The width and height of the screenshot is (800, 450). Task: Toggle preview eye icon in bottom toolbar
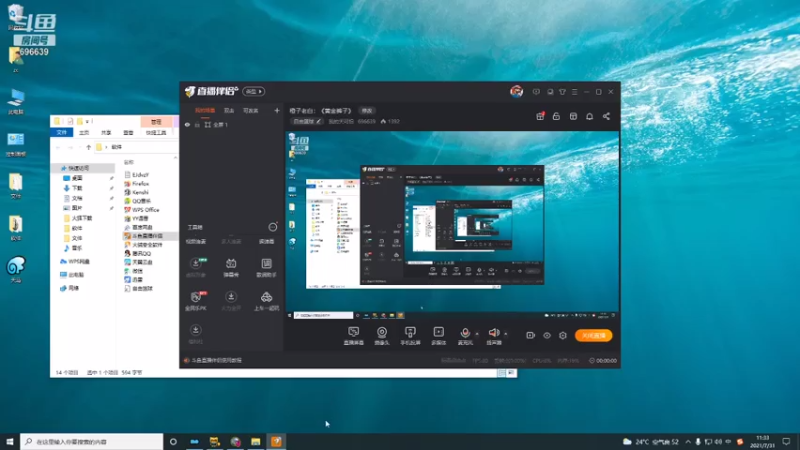pyautogui.click(x=546, y=335)
